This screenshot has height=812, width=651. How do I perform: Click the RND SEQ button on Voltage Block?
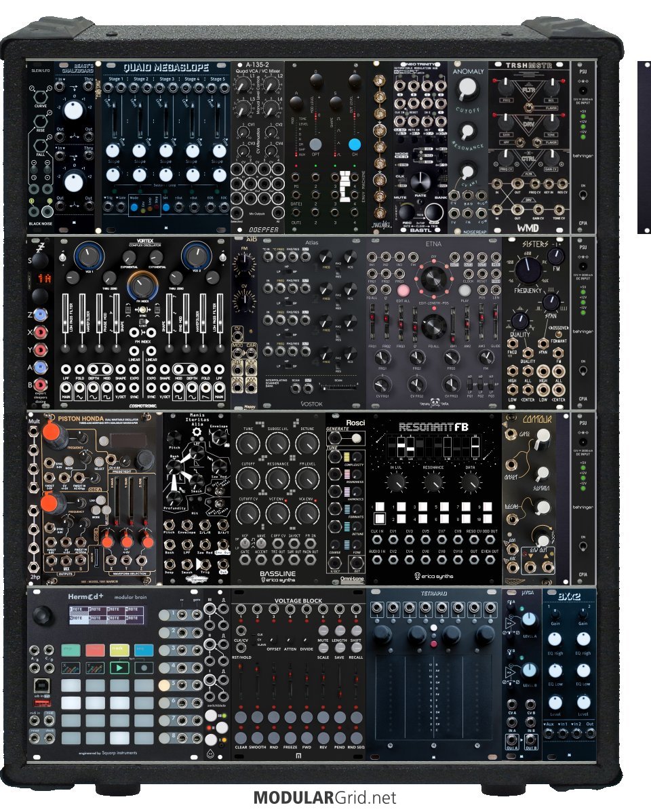pos(356,737)
